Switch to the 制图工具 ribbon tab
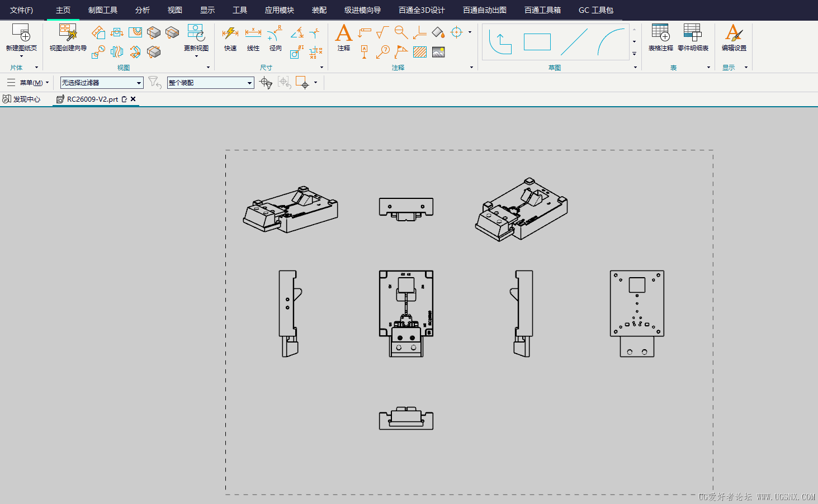Viewport: 818px width, 504px height. pyautogui.click(x=103, y=10)
